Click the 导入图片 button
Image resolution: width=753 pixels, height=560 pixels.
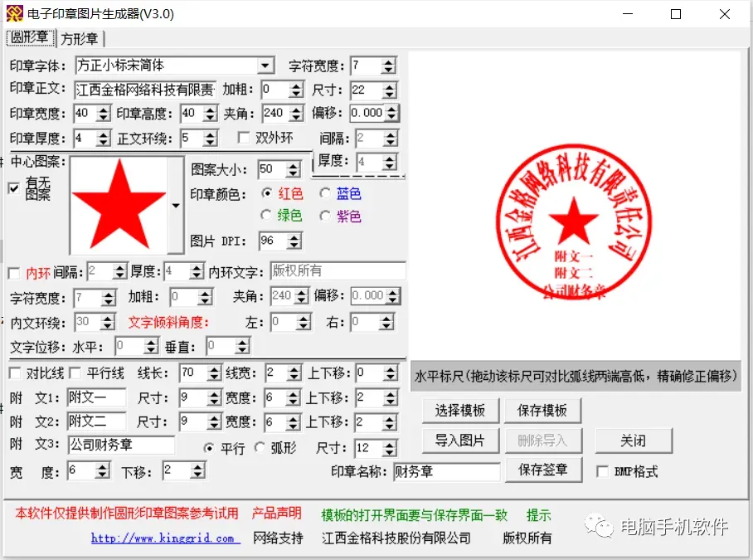tap(460, 441)
